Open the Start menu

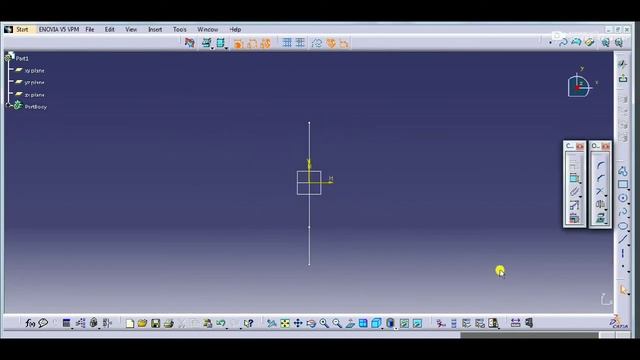[x=22, y=29]
